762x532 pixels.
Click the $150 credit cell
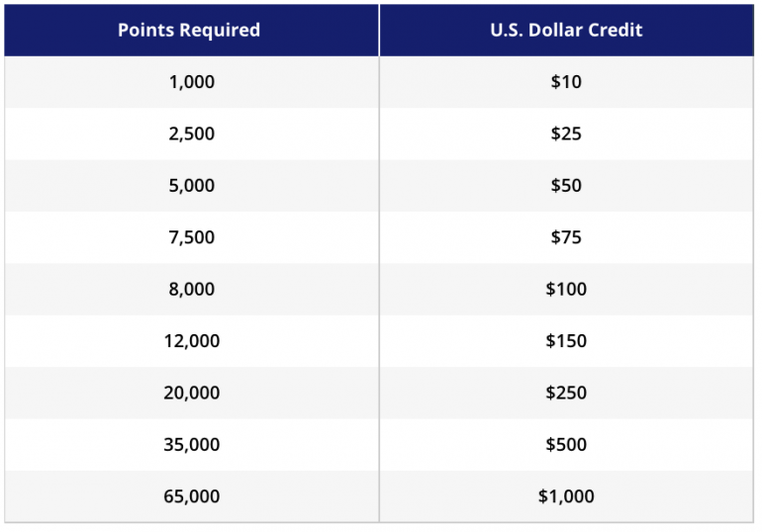pyautogui.click(x=566, y=341)
